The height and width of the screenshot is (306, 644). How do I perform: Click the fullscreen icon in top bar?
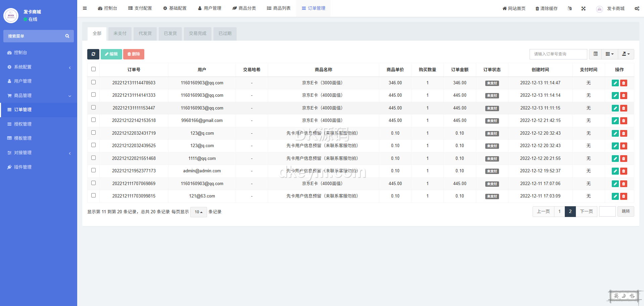click(x=583, y=9)
